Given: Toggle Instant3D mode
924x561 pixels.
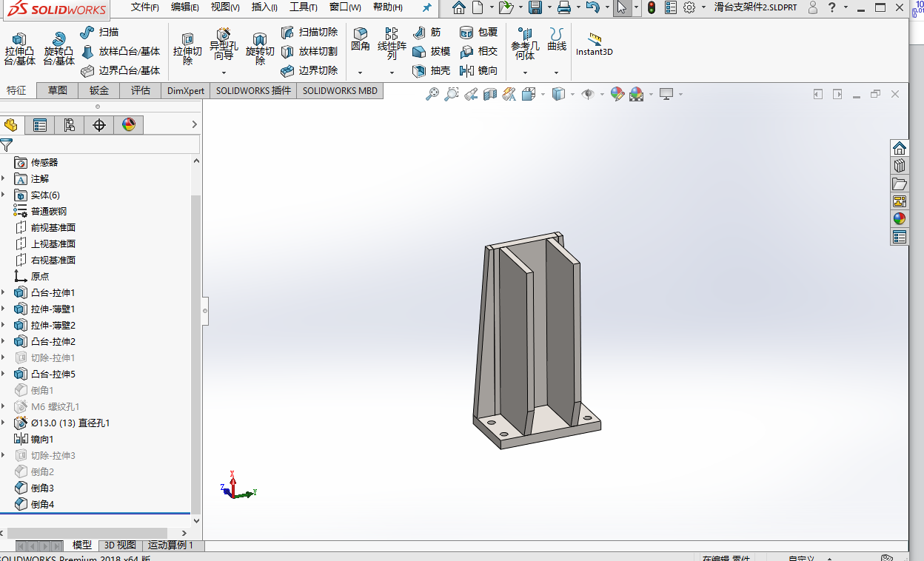Looking at the screenshot, I should click(594, 44).
